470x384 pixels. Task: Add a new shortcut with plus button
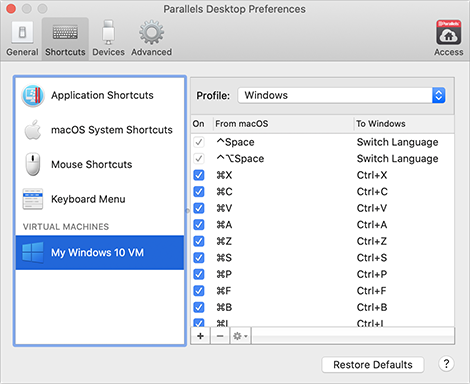[200, 336]
